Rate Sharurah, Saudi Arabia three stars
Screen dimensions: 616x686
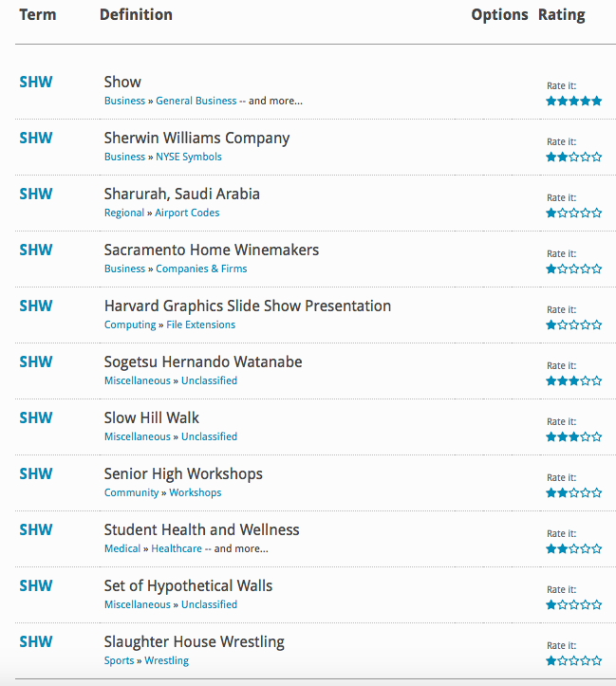[x=574, y=213]
